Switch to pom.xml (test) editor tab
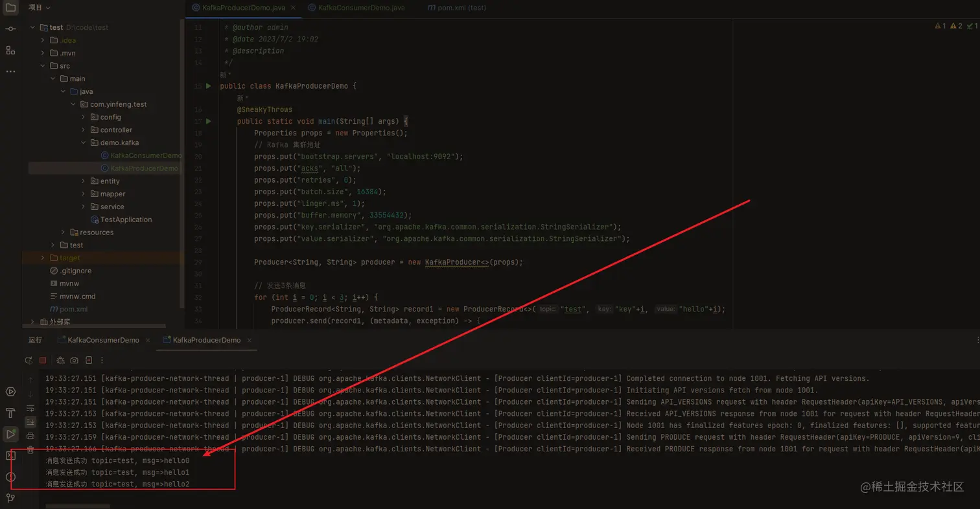This screenshot has width=980, height=509. (458, 8)
